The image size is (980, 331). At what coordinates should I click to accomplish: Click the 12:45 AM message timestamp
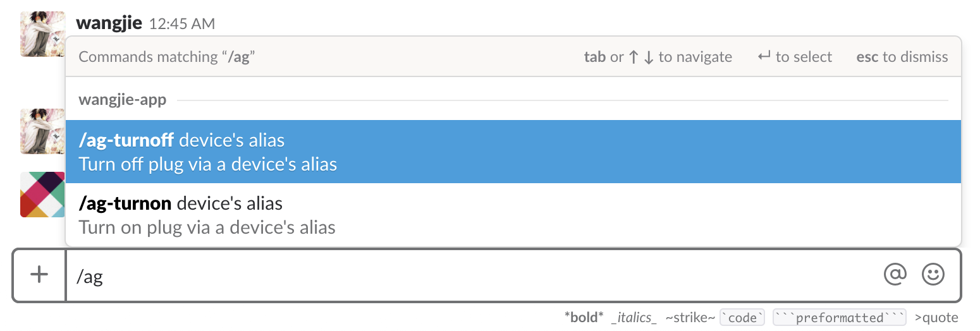pos(182,24)
